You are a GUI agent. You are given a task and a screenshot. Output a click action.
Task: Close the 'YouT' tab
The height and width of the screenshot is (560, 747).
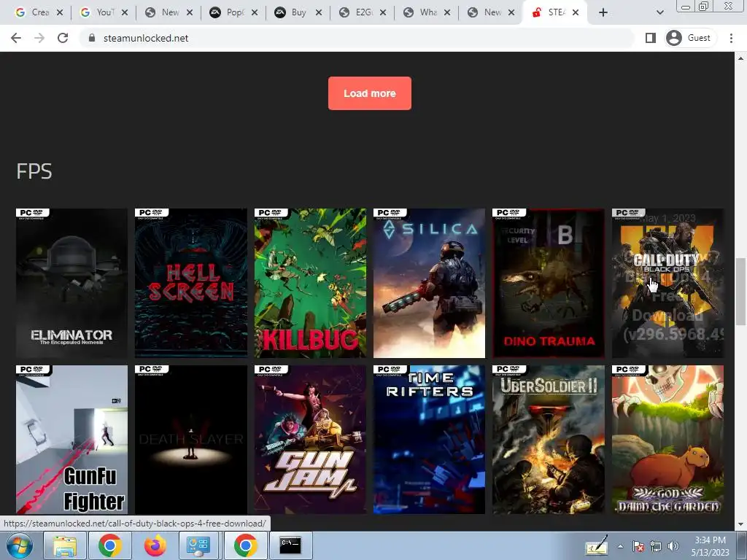point(124,13)
